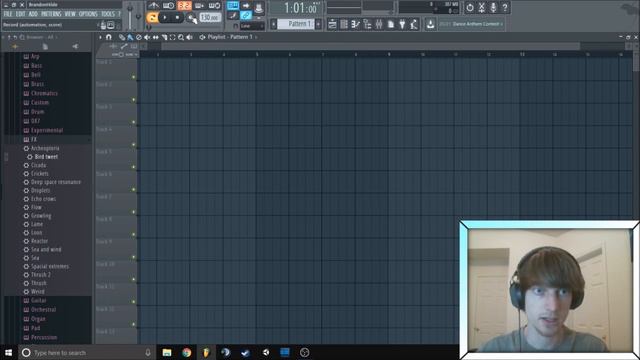This screenshot has width=640, height=360.
Task: Select the playlist slice tool
Action: (164, 37)
